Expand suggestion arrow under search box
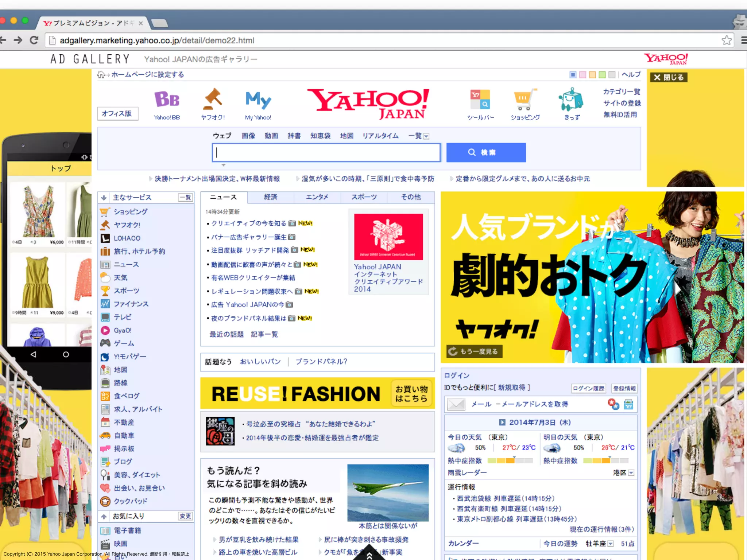747x560 pixels. 223,165
